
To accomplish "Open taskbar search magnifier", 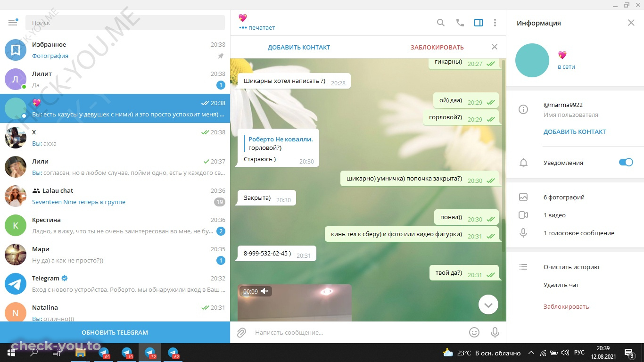I will pos(34,353).
